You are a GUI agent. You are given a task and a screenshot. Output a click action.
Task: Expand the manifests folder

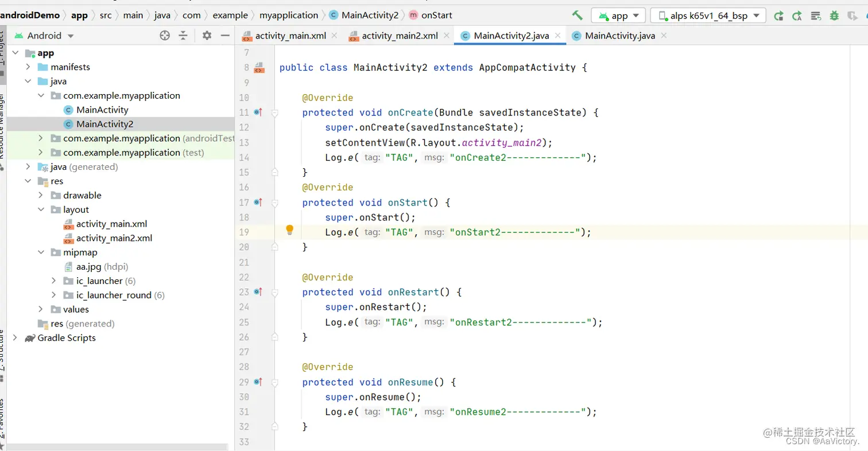pyautogui.click(x=28, y=67)
